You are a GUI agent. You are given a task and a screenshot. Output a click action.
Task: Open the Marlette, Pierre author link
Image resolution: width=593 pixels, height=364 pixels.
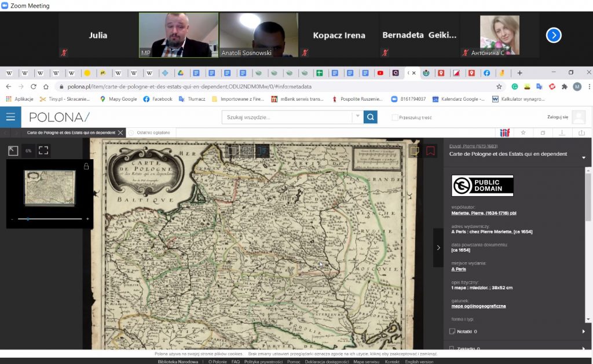point(484,213)
